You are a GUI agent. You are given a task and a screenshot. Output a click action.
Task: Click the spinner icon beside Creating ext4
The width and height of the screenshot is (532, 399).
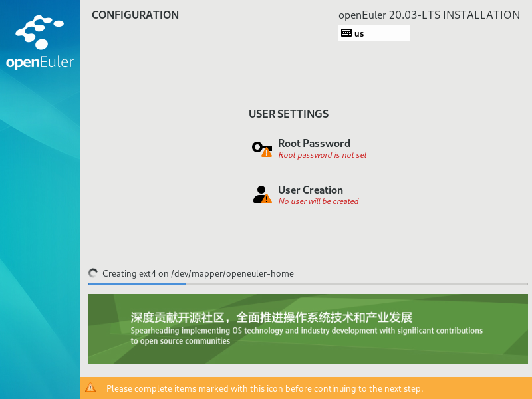93,273
